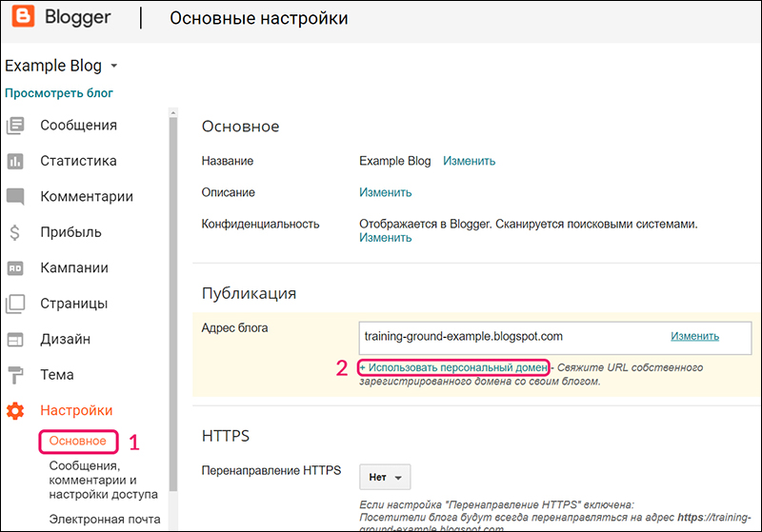
Task: Click the Earnings (Прибыль) dollar icon
Action: [15, 232]
